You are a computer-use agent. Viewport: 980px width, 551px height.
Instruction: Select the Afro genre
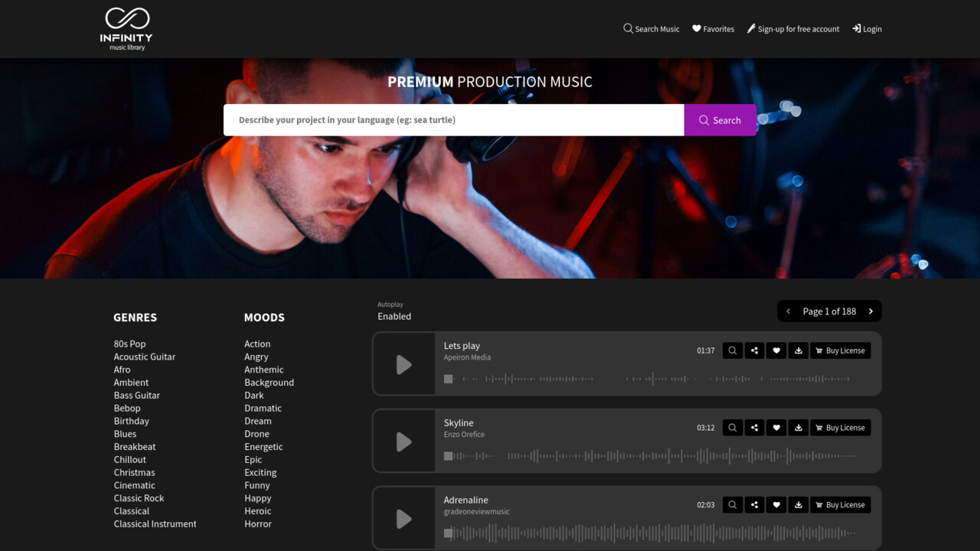click(122, 370)
